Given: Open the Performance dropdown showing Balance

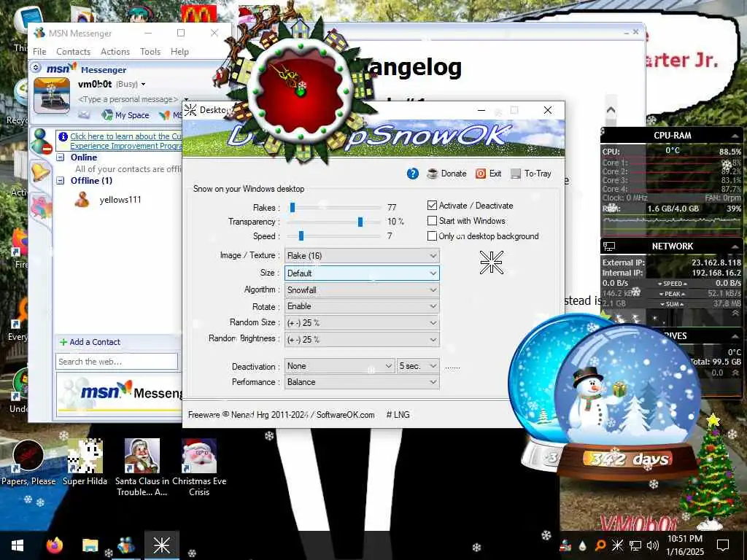Looking at the screenshot, I should tap(362, 382).
